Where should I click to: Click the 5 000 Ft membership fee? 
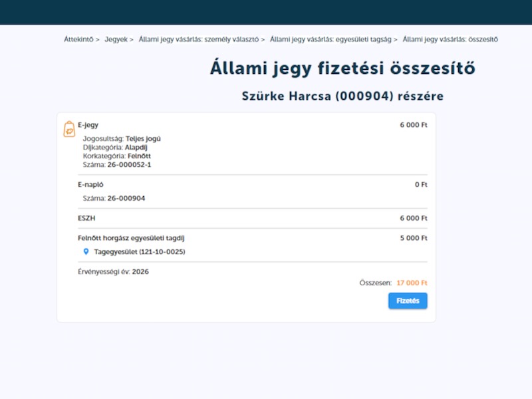(x=413, y=237)
